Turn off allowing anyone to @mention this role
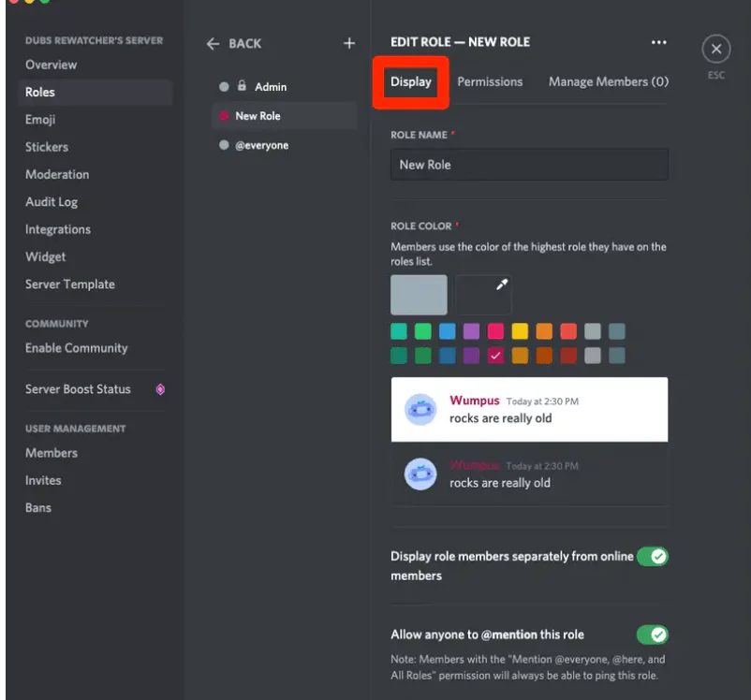This screenshot has height=700, width=751. (652, 634)
